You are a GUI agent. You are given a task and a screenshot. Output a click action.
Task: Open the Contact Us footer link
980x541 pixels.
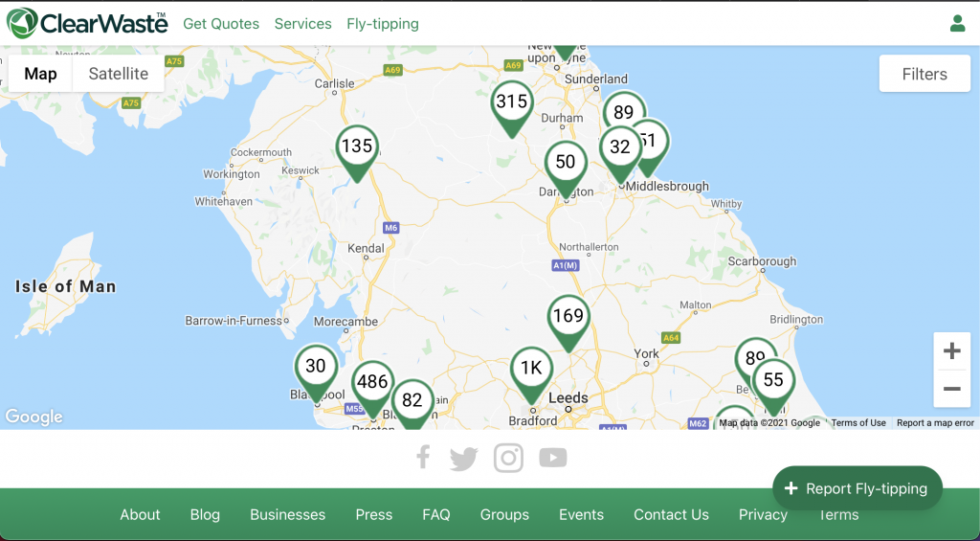pos(671,515)
